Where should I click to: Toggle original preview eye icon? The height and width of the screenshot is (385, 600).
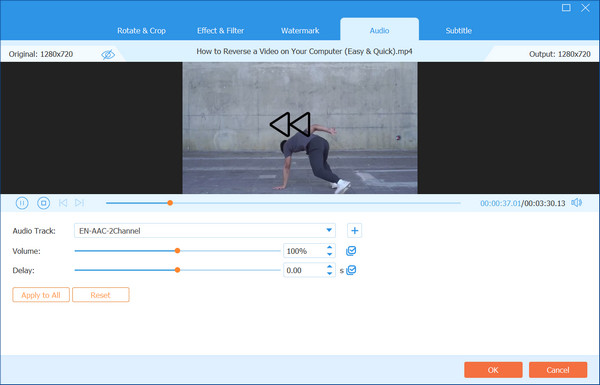[x=108, y=54]
